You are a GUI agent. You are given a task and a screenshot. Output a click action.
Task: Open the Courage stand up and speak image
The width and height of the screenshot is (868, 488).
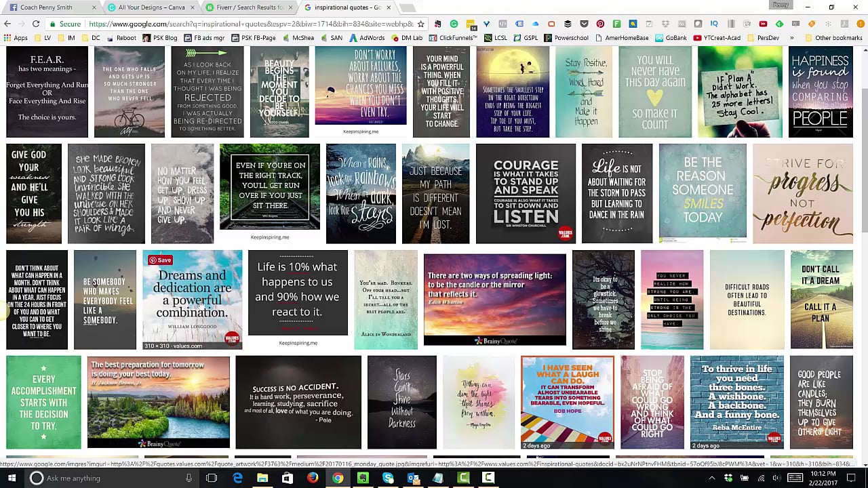526,193
